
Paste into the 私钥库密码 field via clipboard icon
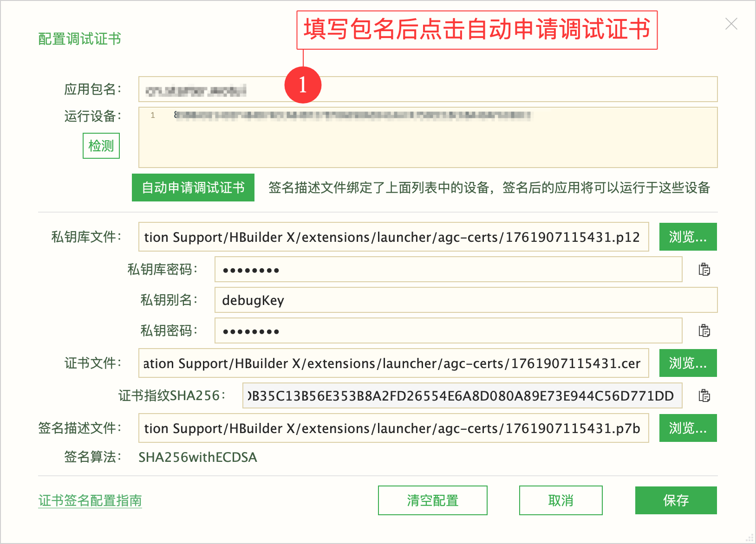[x=704, y=270]
